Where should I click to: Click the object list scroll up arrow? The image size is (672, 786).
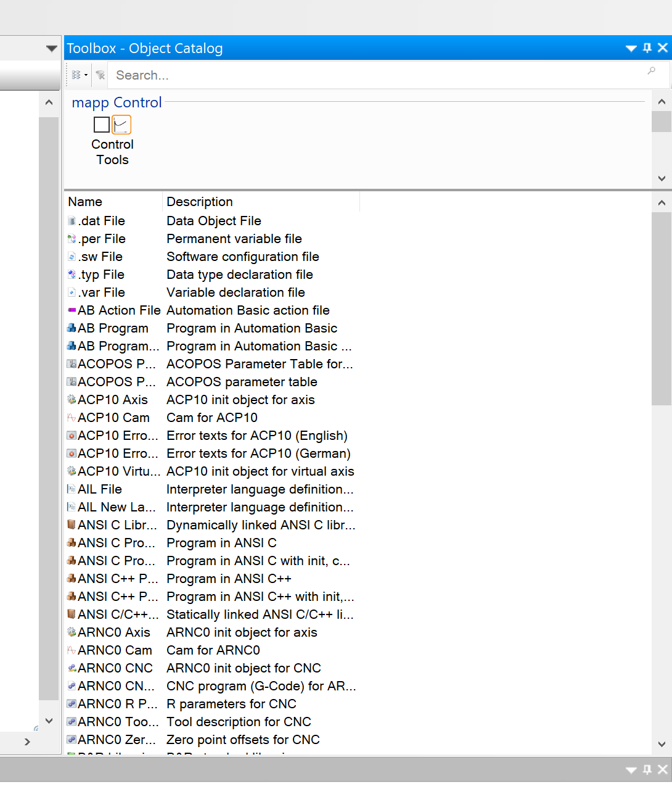tap(662, 202)
